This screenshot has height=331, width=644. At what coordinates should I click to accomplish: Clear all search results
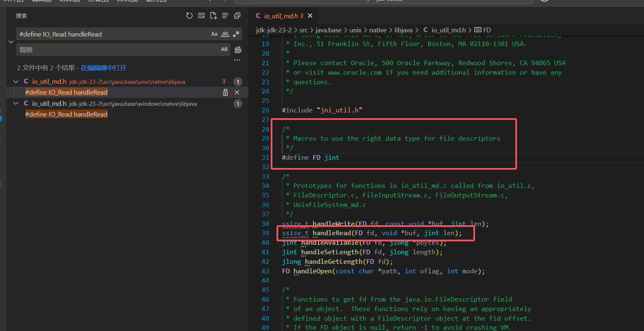click(x=201, y=16)
